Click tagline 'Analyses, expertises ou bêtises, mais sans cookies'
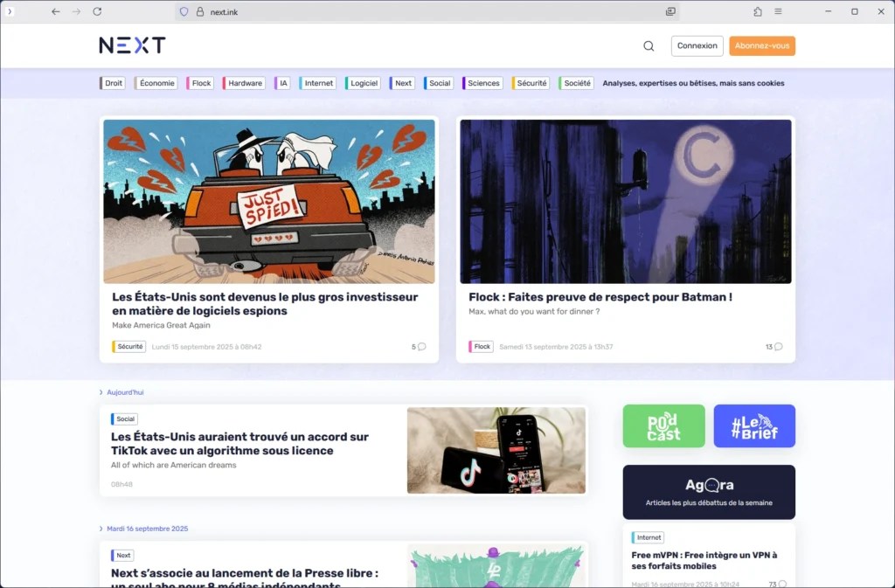Image resolution: width=895 pixels, height=588 pixels. (x=693, y=83)
